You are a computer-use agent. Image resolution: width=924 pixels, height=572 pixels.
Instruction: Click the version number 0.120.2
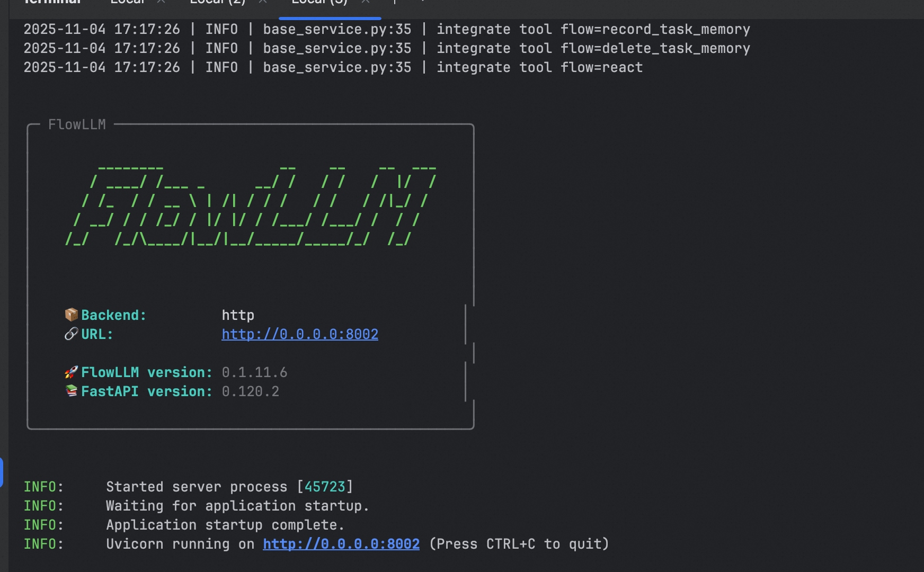click(250, 391)
